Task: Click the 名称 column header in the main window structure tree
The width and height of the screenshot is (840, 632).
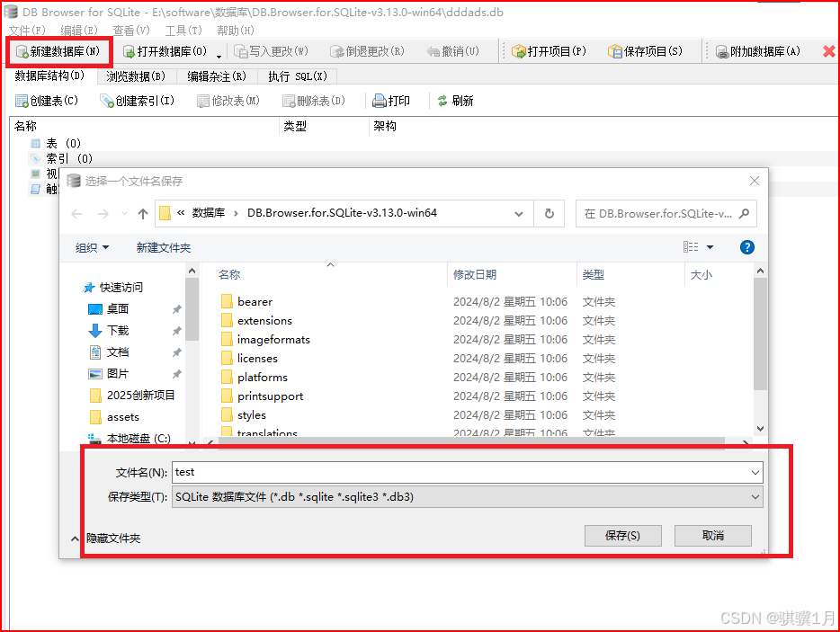Action: click(25, 127)
